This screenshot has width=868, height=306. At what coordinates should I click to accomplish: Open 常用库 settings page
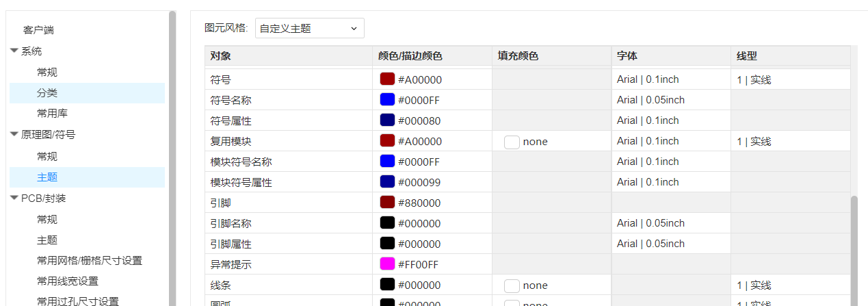[x=52, y=113]
